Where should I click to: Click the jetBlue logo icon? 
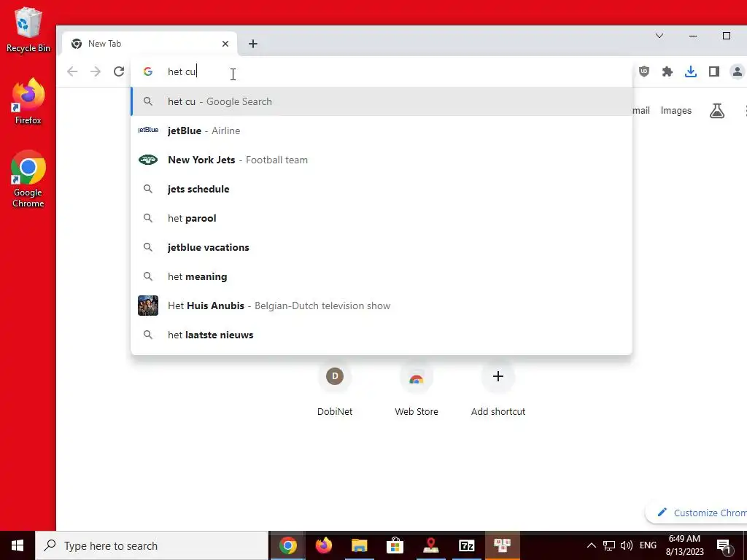(148, 130)
